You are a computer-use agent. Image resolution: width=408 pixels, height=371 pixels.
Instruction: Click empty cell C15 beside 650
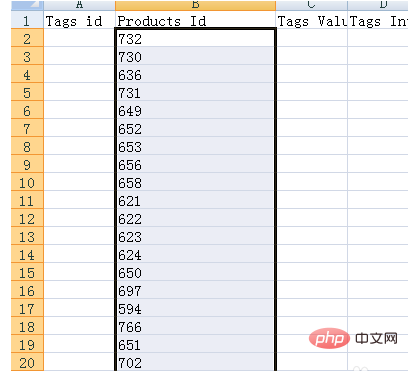(312, 273)
